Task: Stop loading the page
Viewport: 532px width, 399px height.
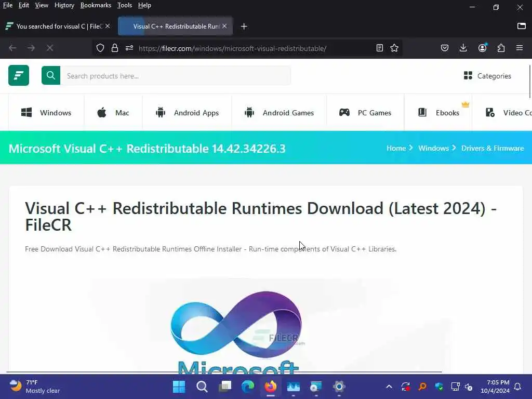Action: pyautogui.click(x=50, y=48)
